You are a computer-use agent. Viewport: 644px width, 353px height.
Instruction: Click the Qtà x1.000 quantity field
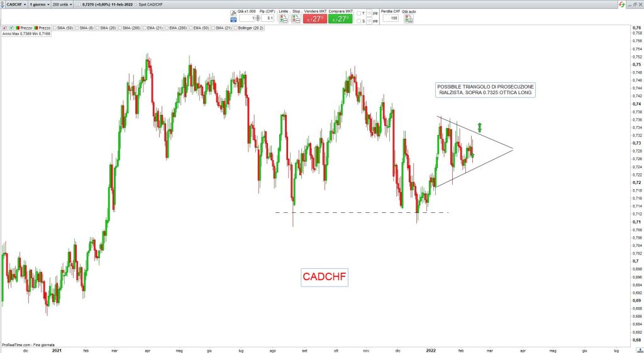tap(247, 18)
